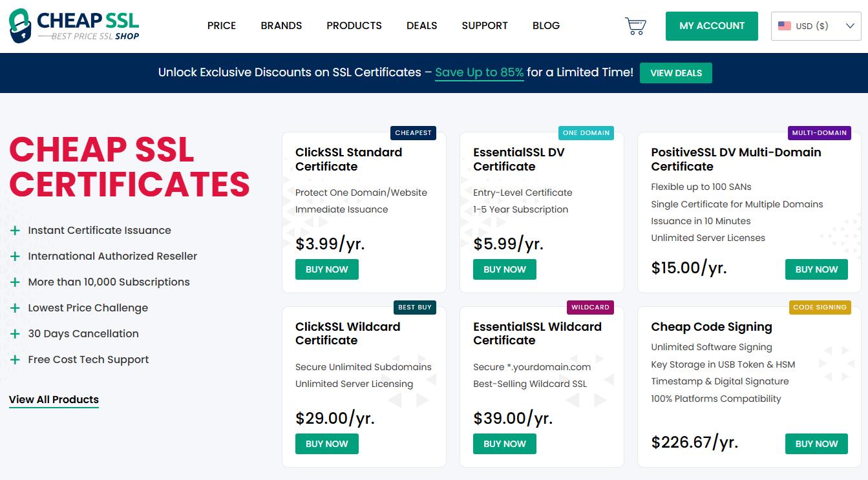This screenshot has width=868, height=480.
Task: Click the CODE SIGNING badge
Action: pyautogui.click(x=820, y=308)
